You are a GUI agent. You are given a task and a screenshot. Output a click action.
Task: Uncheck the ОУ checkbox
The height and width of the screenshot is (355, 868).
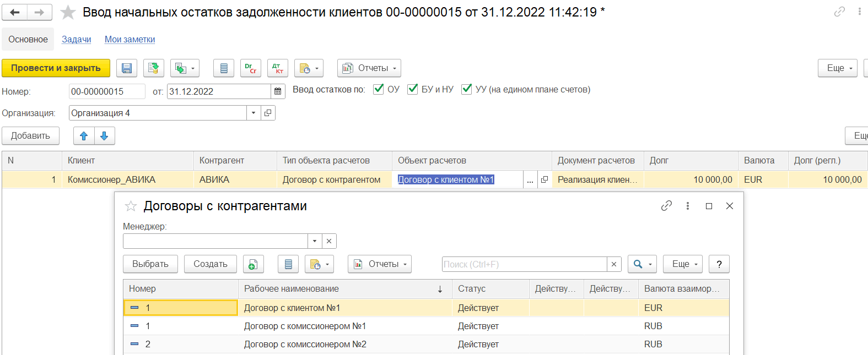click(378, 89)
